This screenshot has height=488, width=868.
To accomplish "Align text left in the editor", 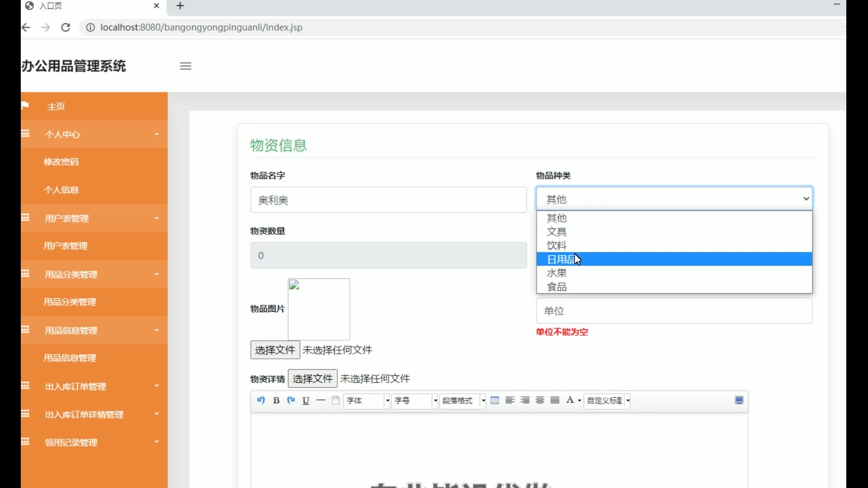I will click(x=510, y=400).
